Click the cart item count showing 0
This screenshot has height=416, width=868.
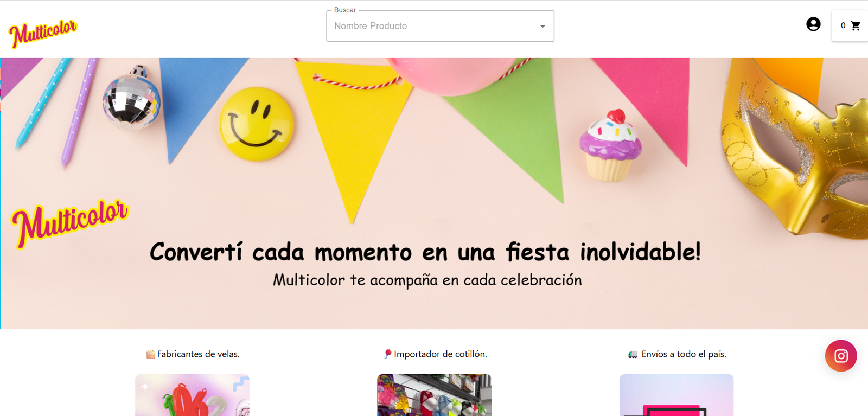843,25
